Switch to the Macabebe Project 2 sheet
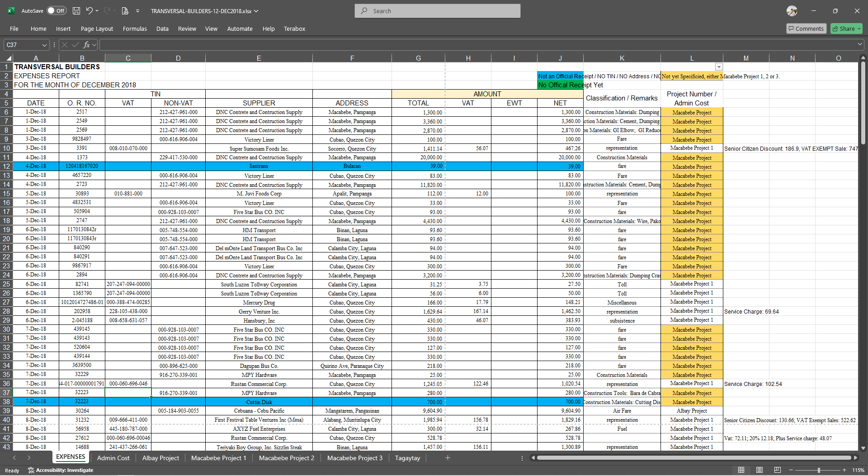The image size is (868, 476). 286,458
